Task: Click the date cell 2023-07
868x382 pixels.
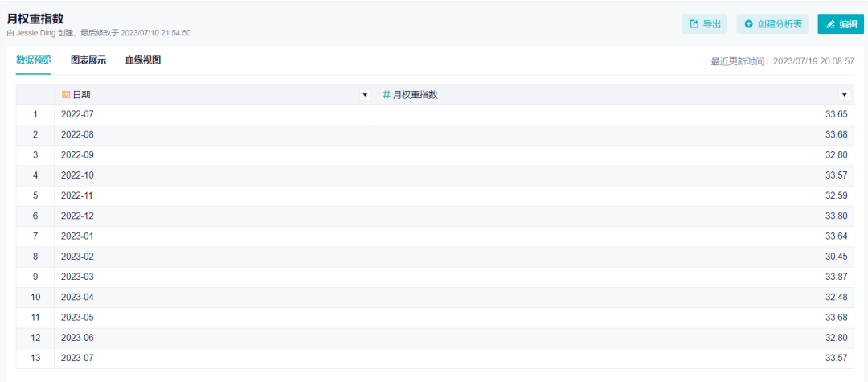Action: coord(215,358)
